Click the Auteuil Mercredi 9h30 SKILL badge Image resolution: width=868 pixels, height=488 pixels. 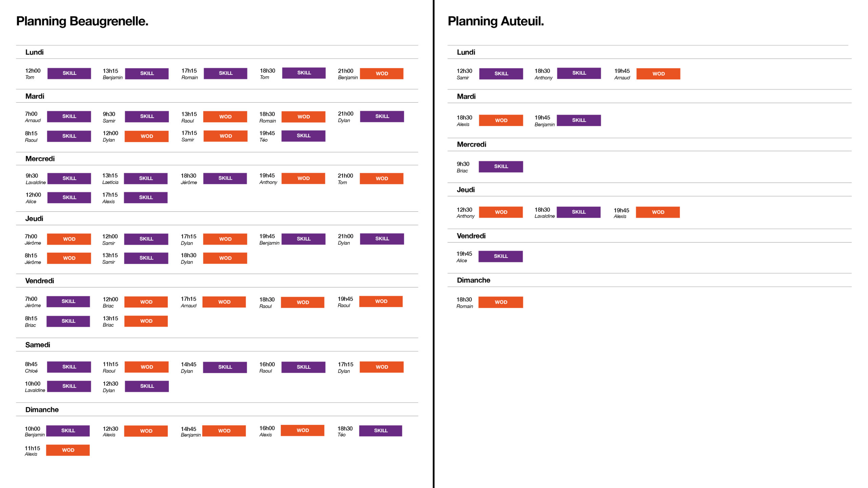pyautogui.click(x=501, y=166)
